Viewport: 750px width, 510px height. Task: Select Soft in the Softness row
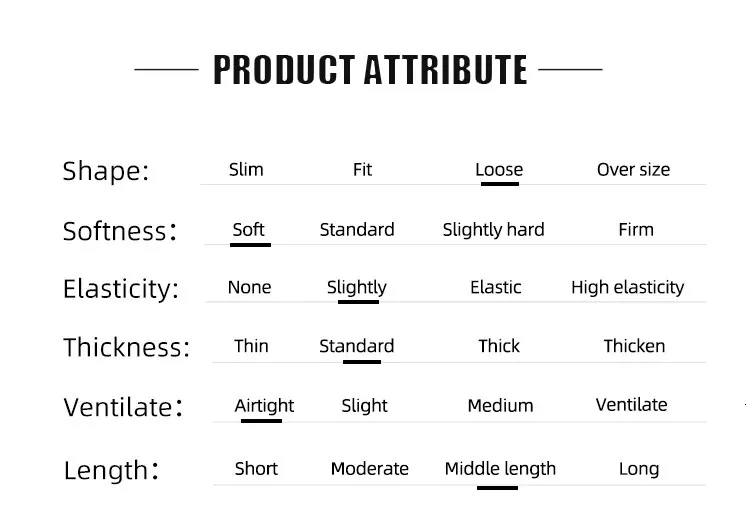(x=248, y=230)
